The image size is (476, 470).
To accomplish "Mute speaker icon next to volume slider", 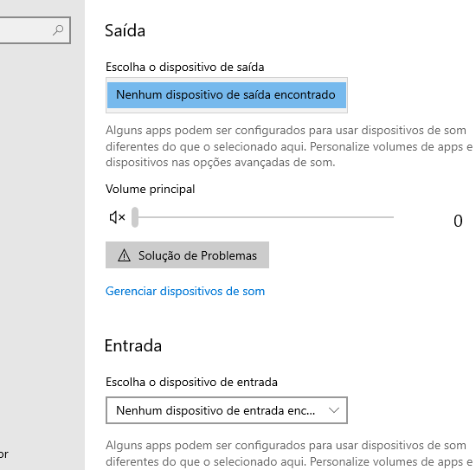I will pyautogui.click(x=117, y=217).
